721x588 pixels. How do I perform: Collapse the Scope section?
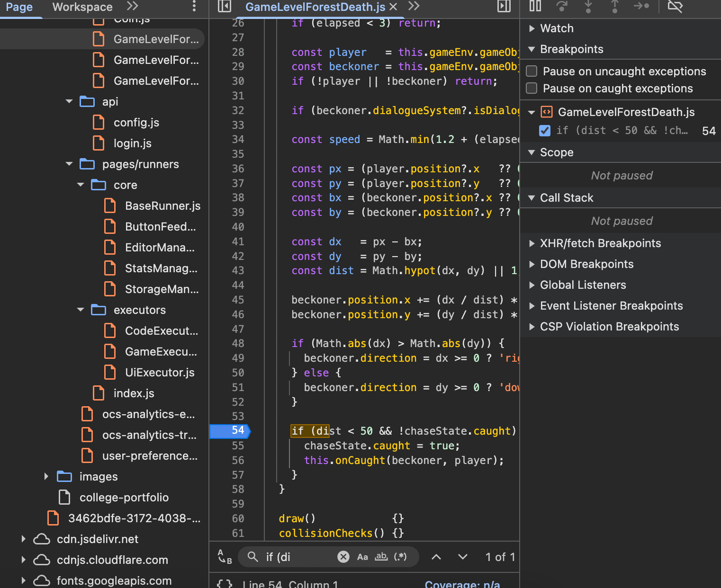(x=532, y=152)
